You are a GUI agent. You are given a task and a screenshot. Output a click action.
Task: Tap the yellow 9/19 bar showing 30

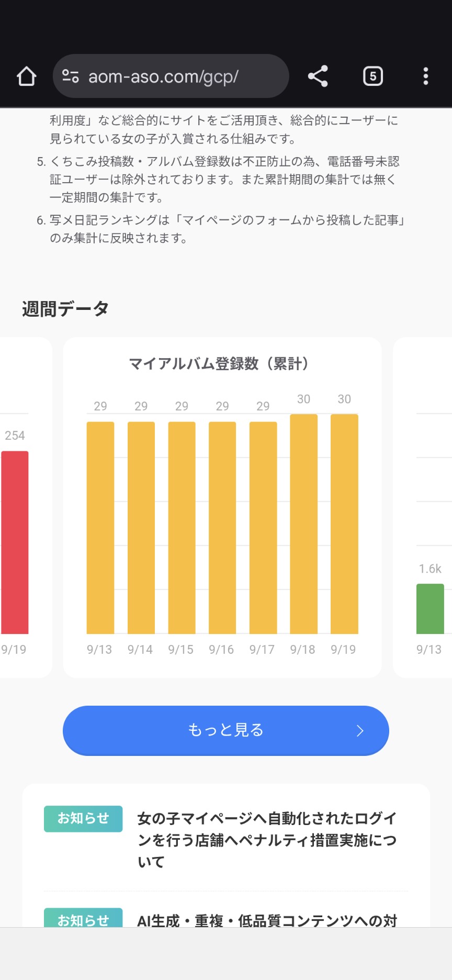pyautogui.click(x=344, y=524)
